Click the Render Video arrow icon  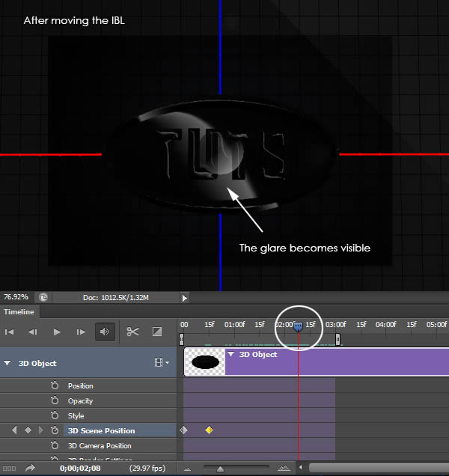(x=30, y=468)
